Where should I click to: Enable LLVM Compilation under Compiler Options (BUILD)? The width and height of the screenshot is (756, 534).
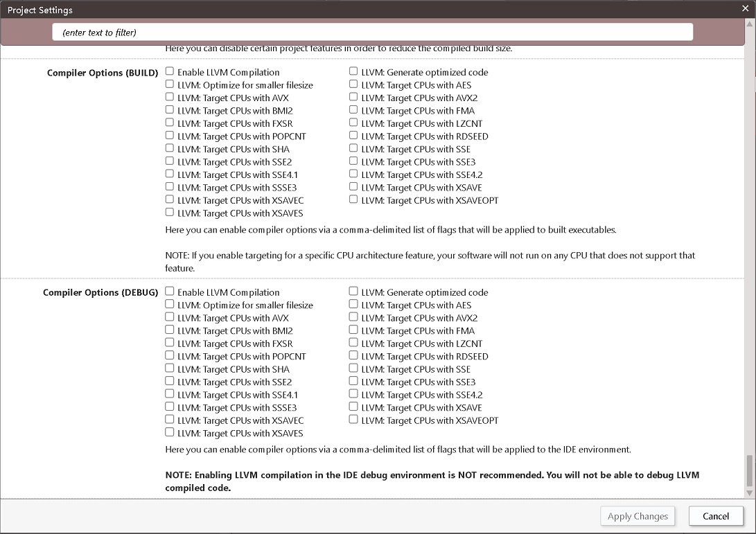tap(170, 71)
